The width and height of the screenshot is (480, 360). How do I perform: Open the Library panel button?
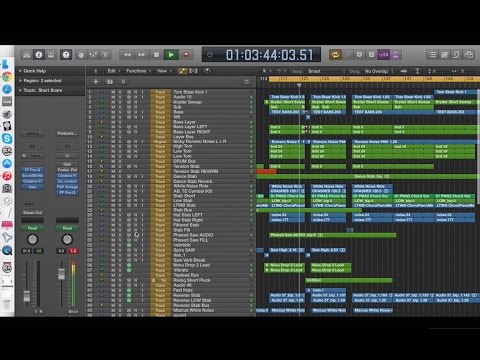click(x=27, y=55)
